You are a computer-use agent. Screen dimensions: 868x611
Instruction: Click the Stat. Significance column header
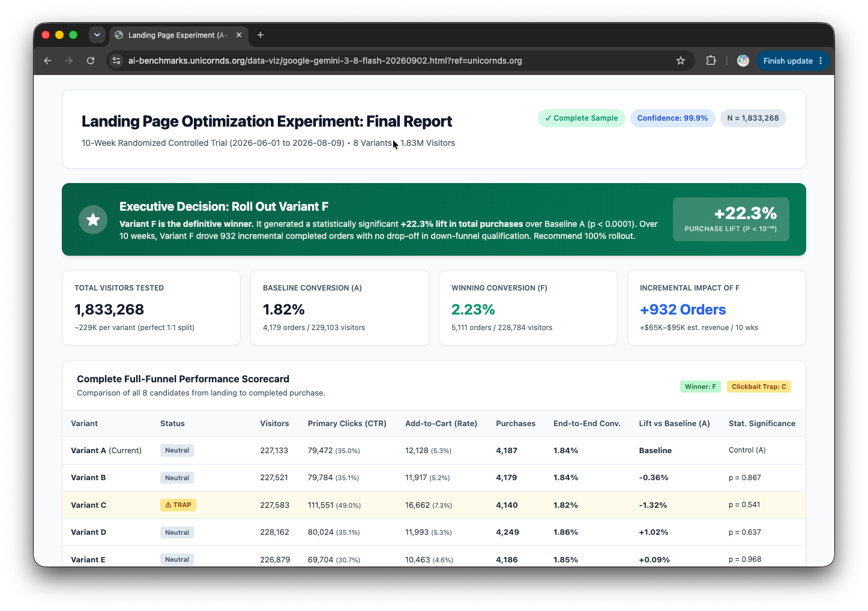[762, 423]
